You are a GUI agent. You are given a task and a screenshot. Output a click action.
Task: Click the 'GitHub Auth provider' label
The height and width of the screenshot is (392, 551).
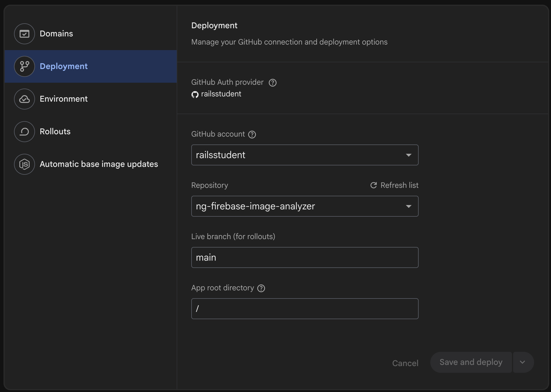click(x=227, y=82)
